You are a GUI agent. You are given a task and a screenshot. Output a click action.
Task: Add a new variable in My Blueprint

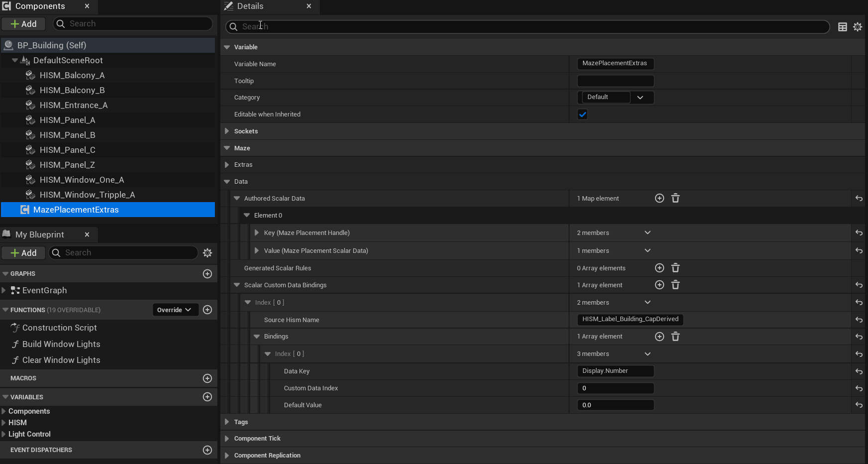pos(207,397)
